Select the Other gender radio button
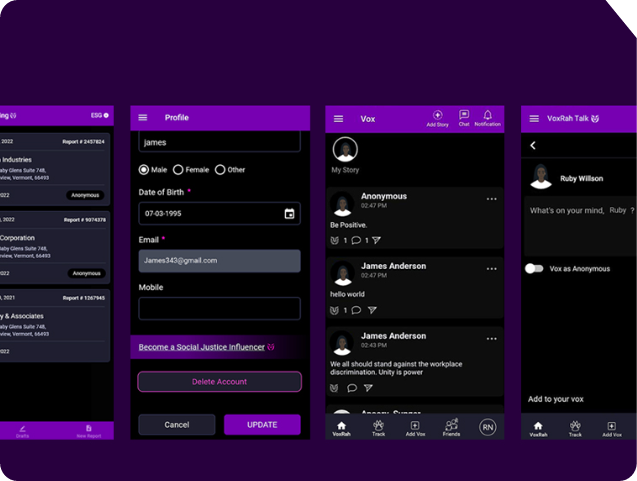The height and width of the screenshot is (481, 637). coord(220,170)
